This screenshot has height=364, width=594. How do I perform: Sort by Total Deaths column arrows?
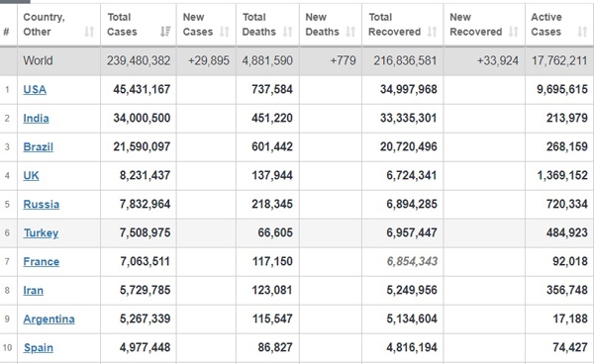point(287,32)
